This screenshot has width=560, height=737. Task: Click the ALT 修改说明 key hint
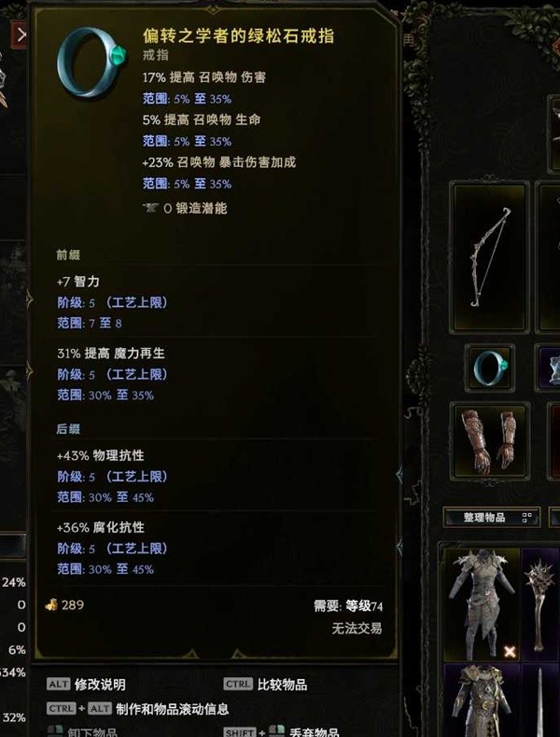click(86, 684)
